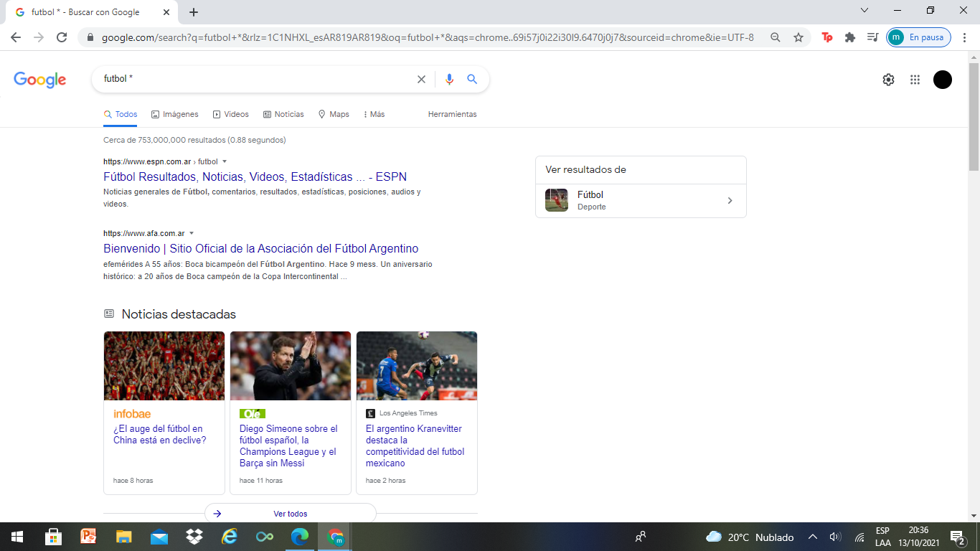The image size is (980, 551).
Task: Expand the dropdown arrow next to espn.com.ar
Action: point(225,161)
